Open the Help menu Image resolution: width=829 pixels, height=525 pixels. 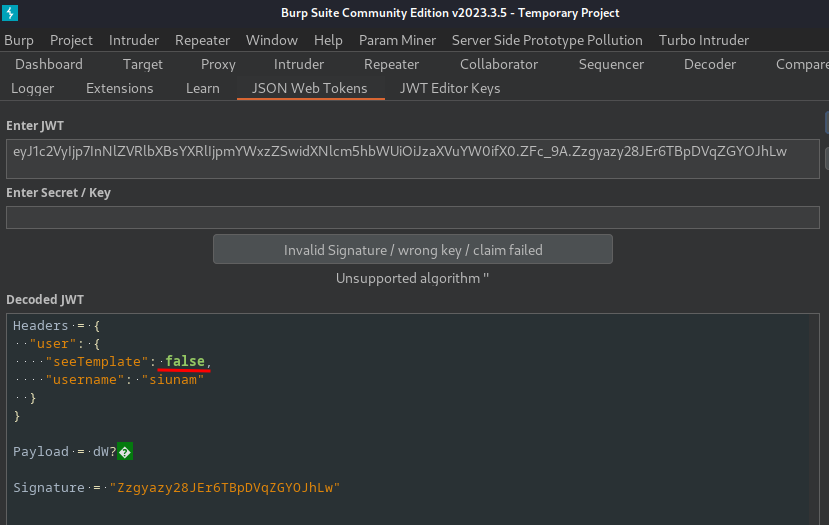[328, 40]
